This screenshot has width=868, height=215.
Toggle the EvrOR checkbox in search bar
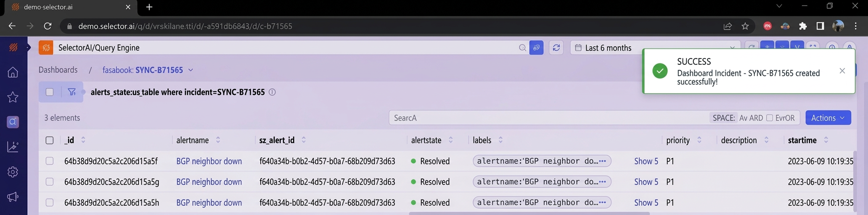[x=770, y=118]
